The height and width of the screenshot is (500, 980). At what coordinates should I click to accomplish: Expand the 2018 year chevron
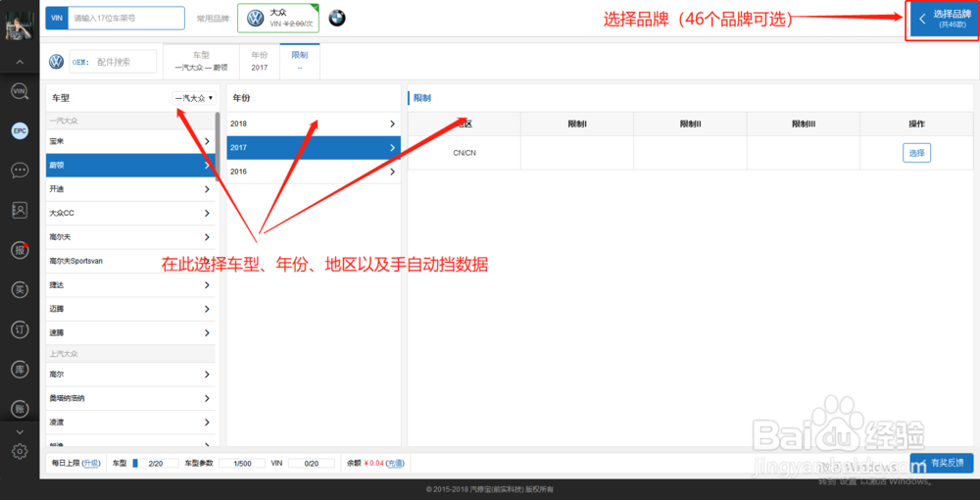[x=393, y=124]
